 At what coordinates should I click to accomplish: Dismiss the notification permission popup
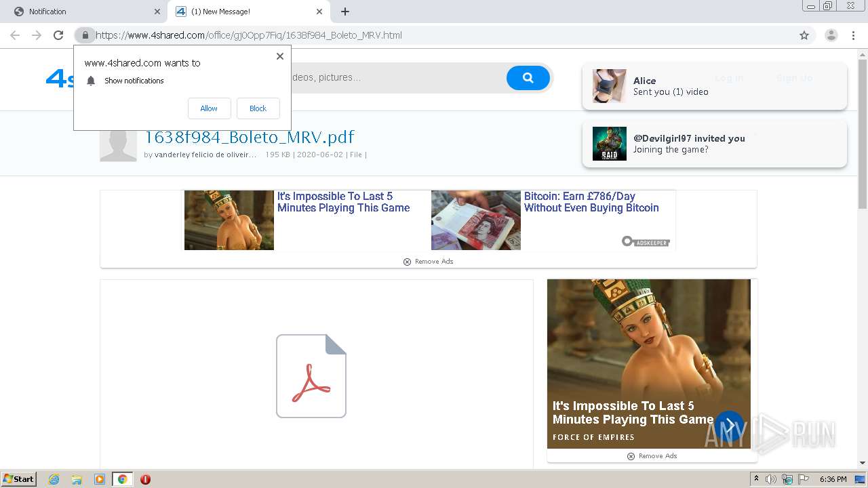(x=279, y=56)
